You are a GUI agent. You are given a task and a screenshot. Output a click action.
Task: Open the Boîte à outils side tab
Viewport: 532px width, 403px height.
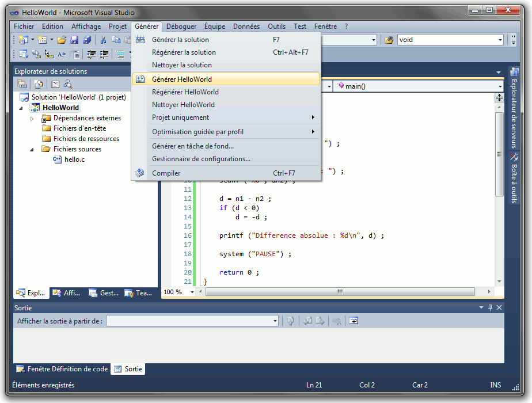pyautogui.click(x=514, y=178)
